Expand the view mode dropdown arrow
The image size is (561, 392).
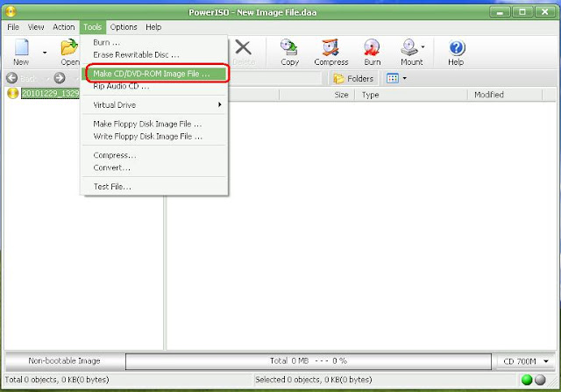pos(405,78)
